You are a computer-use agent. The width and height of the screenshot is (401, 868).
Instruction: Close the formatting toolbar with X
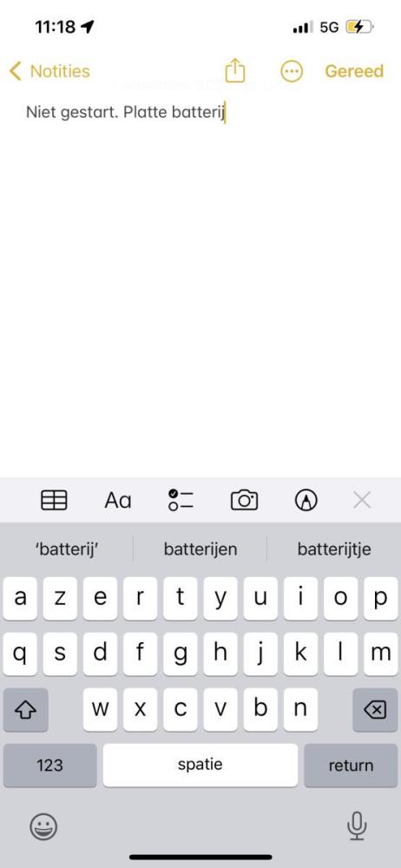(x=362, y=500)
